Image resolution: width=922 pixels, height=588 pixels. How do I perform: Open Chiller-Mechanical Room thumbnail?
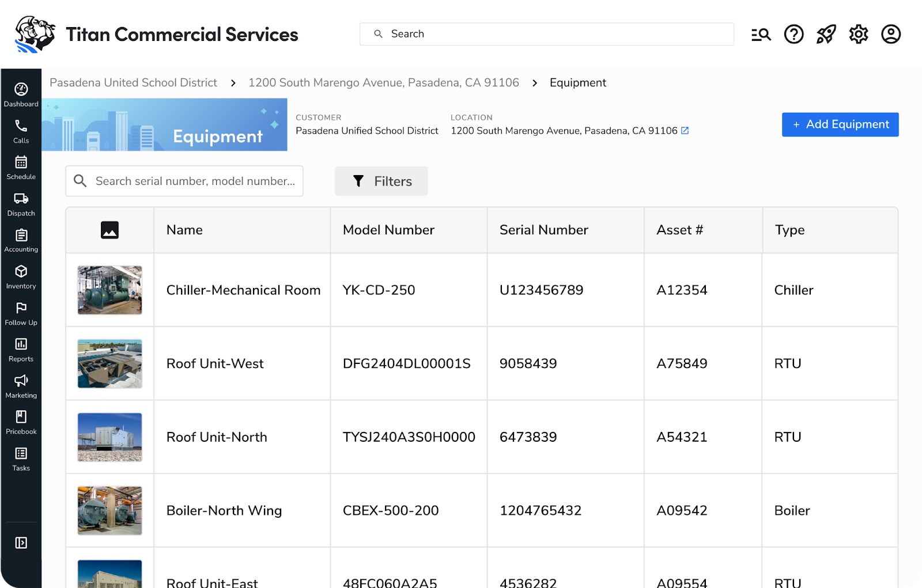coord(110,290)
